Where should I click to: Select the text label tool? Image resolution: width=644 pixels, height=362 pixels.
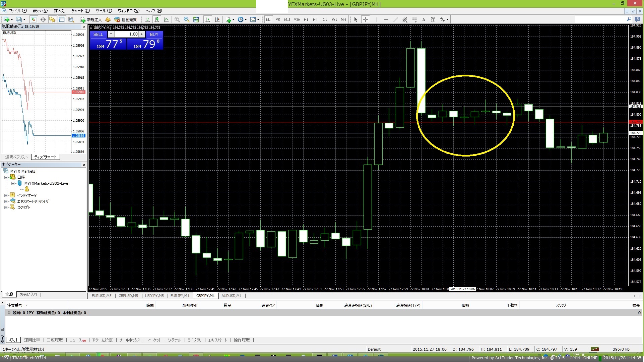(433, 19)
